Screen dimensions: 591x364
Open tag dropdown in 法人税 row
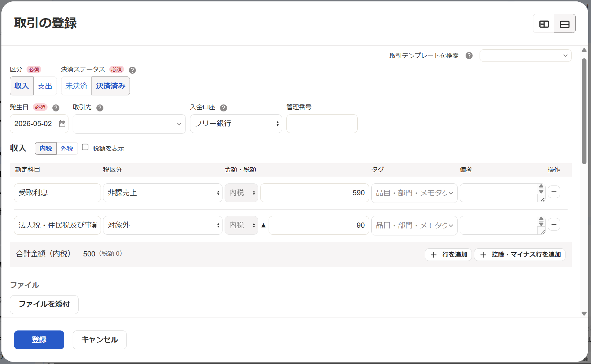tap(414, 225)
